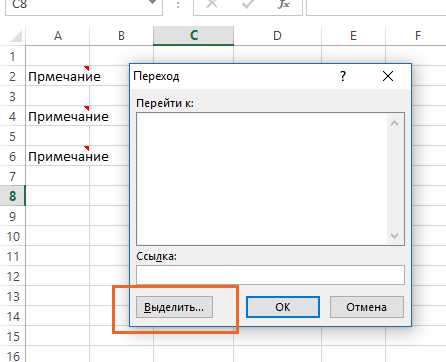Select row 9 header
This screenshot has width=446, height=362.
click(12, 216)
